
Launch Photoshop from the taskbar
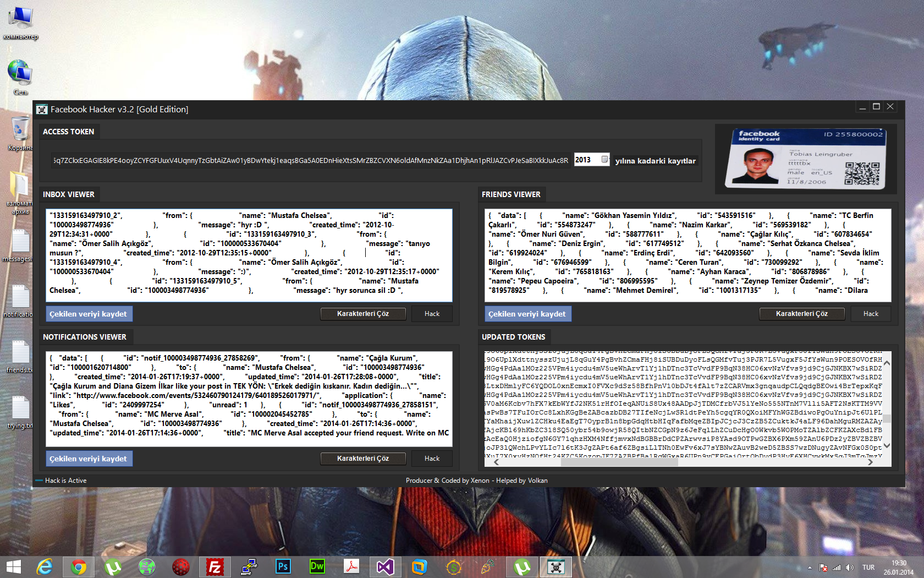tap(283, 566)
